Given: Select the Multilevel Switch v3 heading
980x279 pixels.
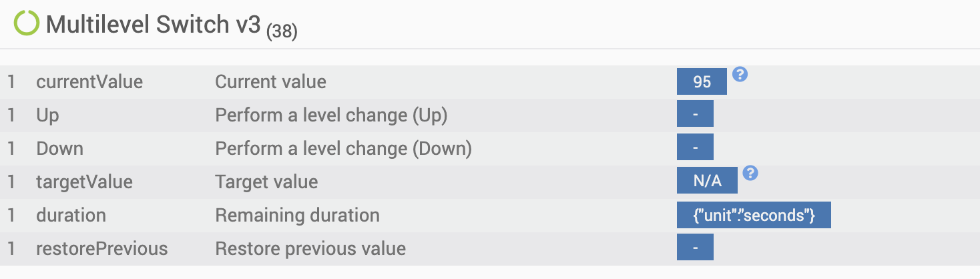Looking at the screenshot, I should click(153, 25).
